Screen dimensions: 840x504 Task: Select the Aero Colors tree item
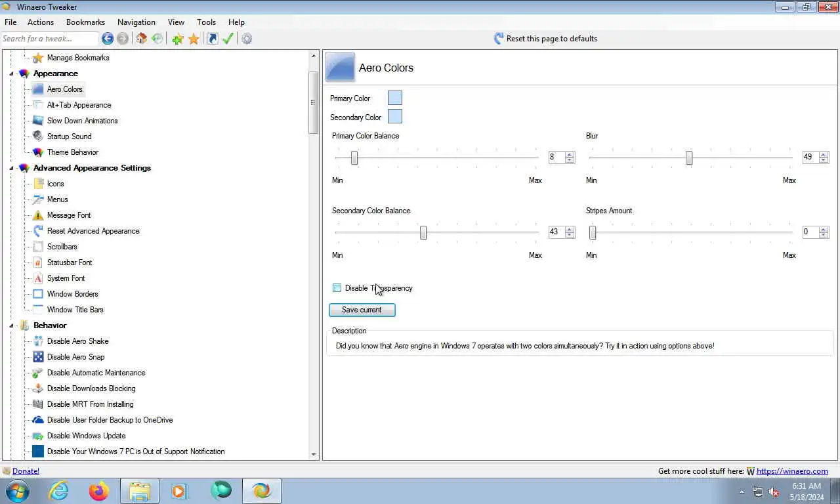click(x=65, y=89)
